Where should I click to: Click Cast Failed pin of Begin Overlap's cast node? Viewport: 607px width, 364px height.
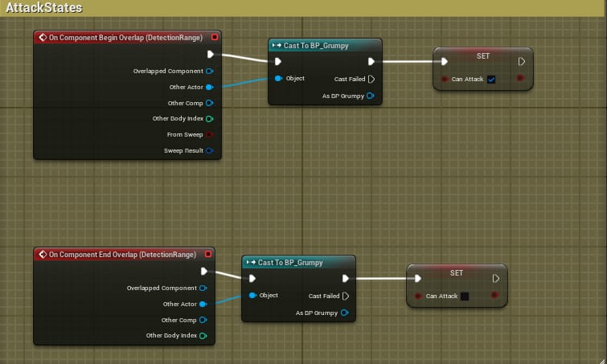(x=371, y=79)
